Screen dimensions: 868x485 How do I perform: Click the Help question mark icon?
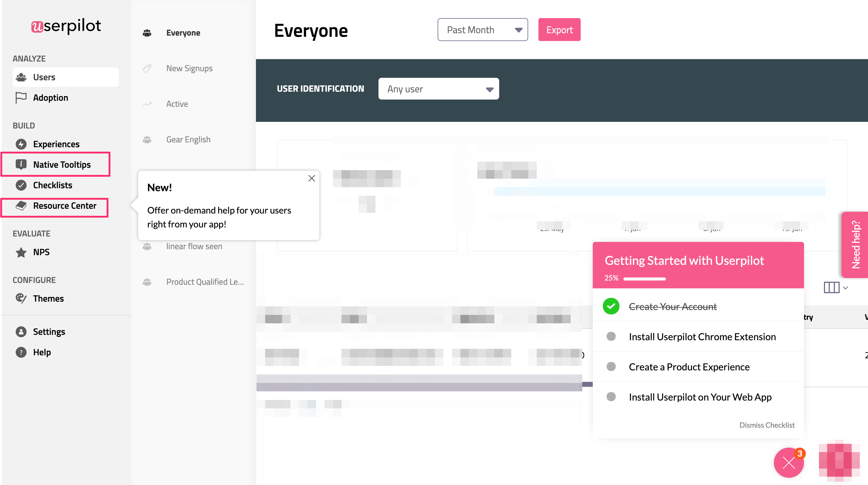pos(21,352)
